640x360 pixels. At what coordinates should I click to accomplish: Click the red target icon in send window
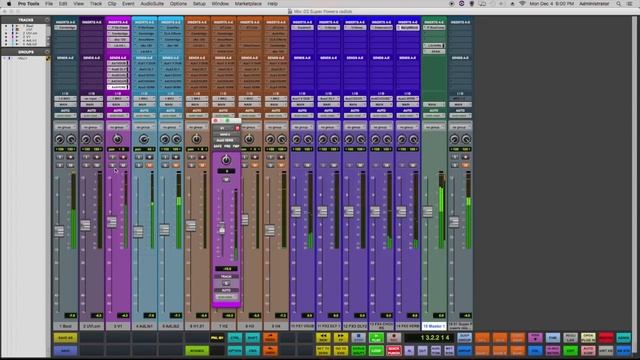237,128
